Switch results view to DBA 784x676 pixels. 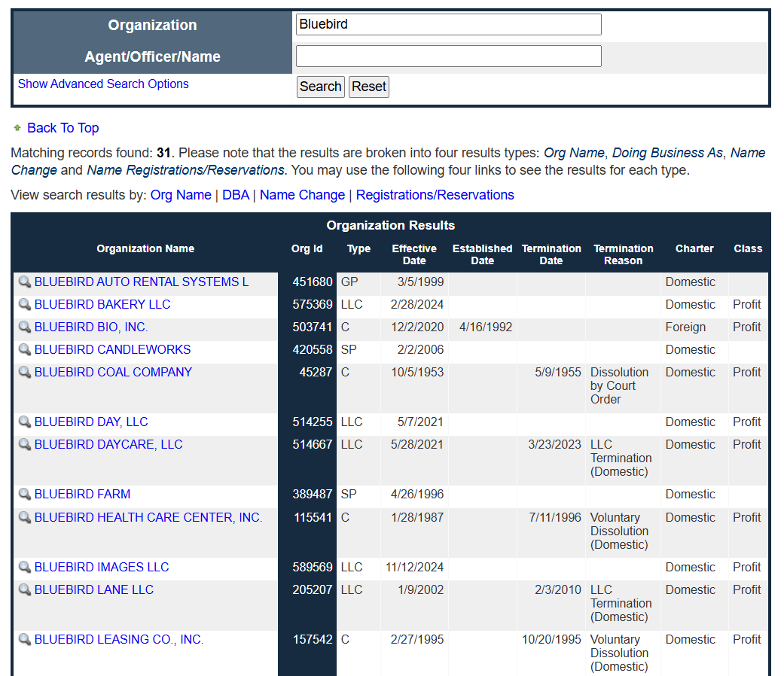[235, 195]
